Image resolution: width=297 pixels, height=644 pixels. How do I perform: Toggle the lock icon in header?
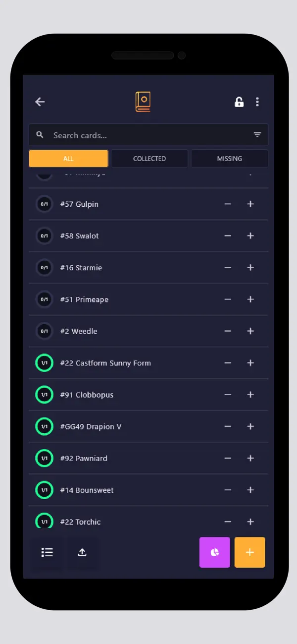click(239, 102)
